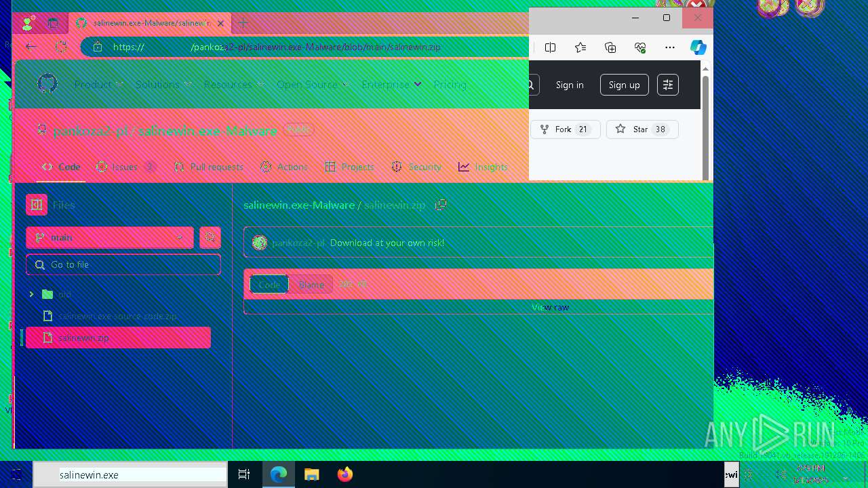Select the Blame view toggle
This screenshot has height=488, width=868.
311,285
